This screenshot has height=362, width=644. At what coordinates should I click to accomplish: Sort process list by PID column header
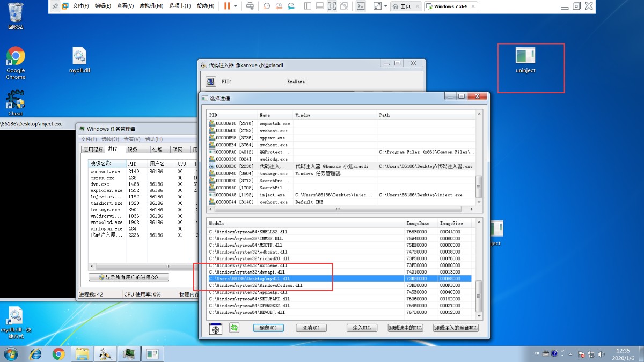pos(232,115)
